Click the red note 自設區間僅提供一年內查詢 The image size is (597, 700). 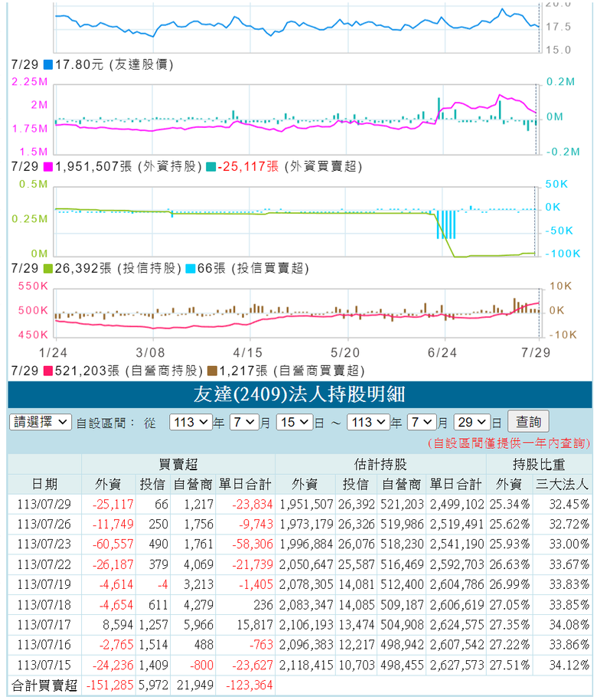(509, 443)
